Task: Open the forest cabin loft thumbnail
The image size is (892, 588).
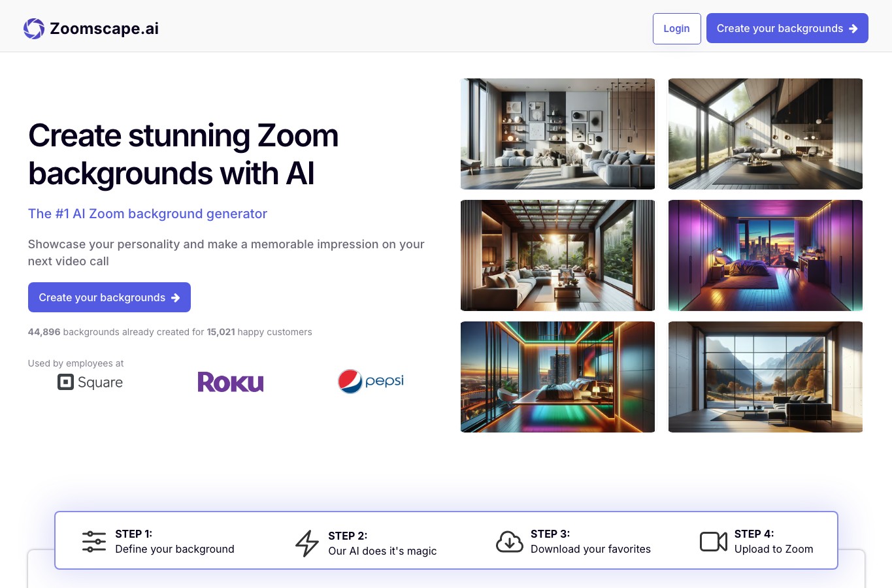Action: pyautogui.click(x=765, y=134)
